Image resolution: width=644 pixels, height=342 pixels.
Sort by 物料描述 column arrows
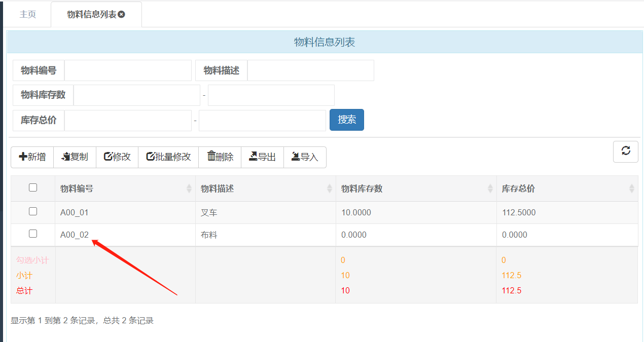(330, 188)
